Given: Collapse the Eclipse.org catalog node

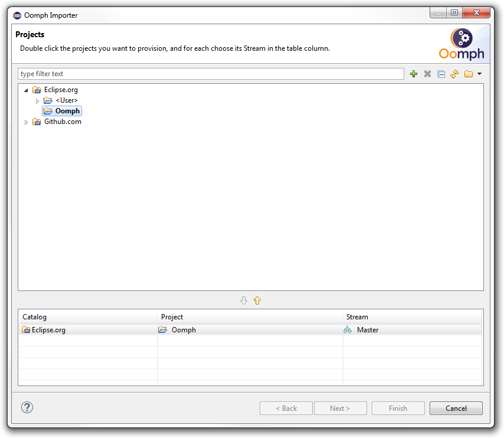Looking at the screenshot, I should pyautogui.click(x=26, y=90).
